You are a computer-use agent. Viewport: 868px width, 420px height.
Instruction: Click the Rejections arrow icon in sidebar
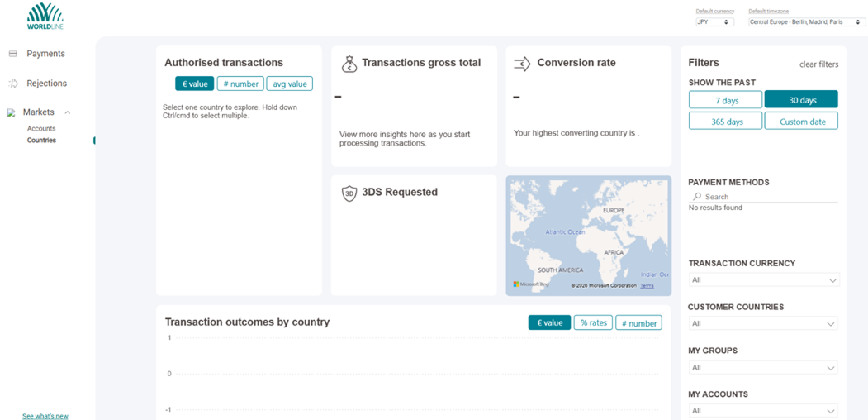[12, 84]
